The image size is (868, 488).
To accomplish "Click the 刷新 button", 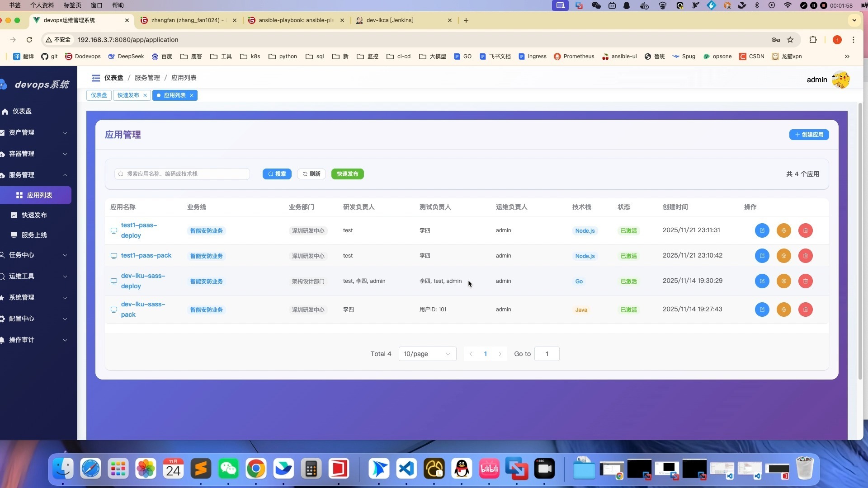I will pos(311,174).
